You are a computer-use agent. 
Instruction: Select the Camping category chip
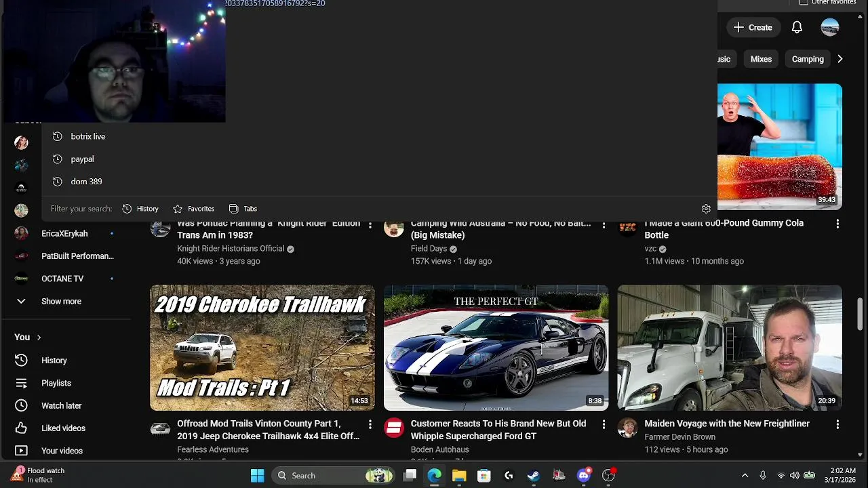(808, 59)
